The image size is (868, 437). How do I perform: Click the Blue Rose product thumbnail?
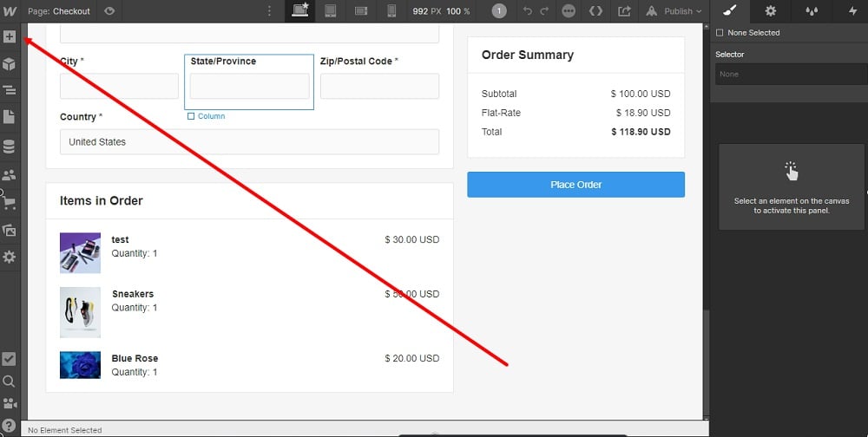coord(80,365)
